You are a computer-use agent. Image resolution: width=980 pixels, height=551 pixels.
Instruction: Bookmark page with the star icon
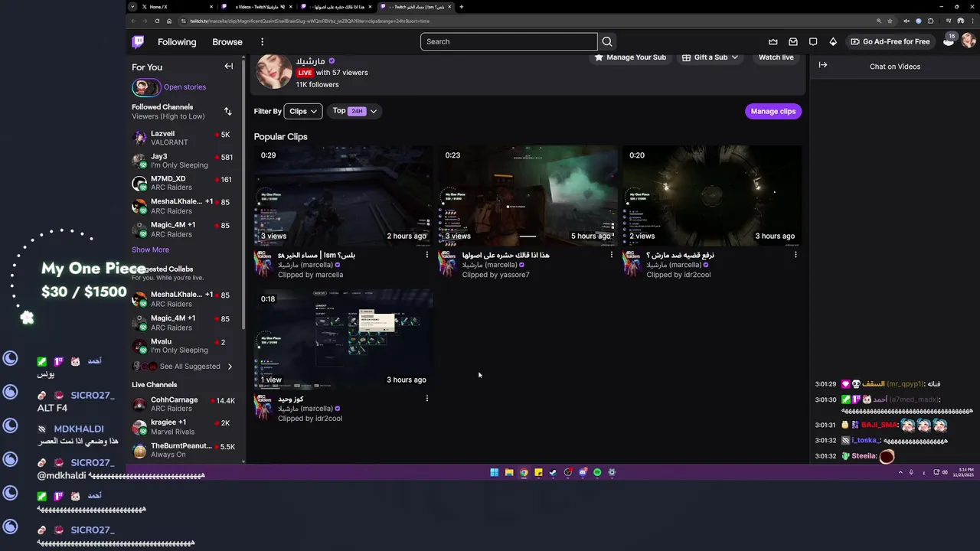coord(890,21)
